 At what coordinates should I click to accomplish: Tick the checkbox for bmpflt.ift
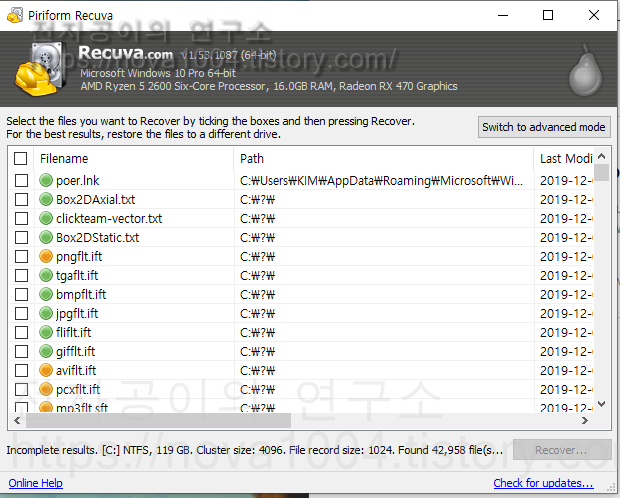tap(21, 294)
